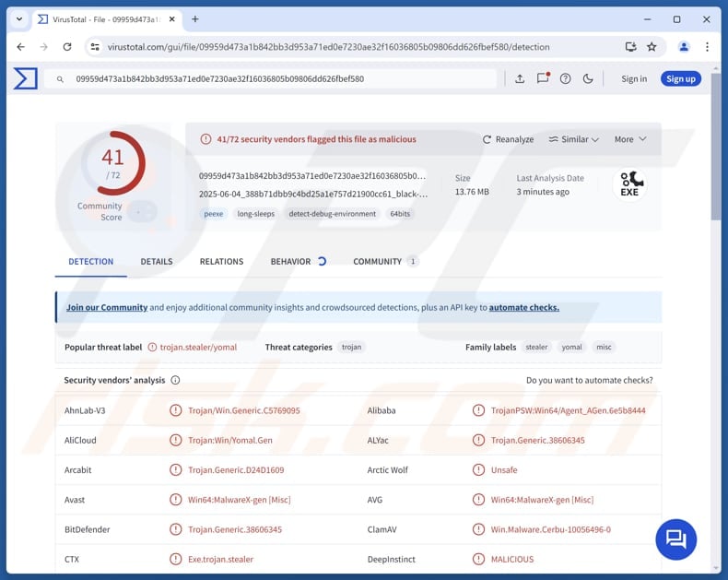The height and width of the screenshot is (580, 728).
Task: Open the browser tab search chevron
Action: [18, 19]
